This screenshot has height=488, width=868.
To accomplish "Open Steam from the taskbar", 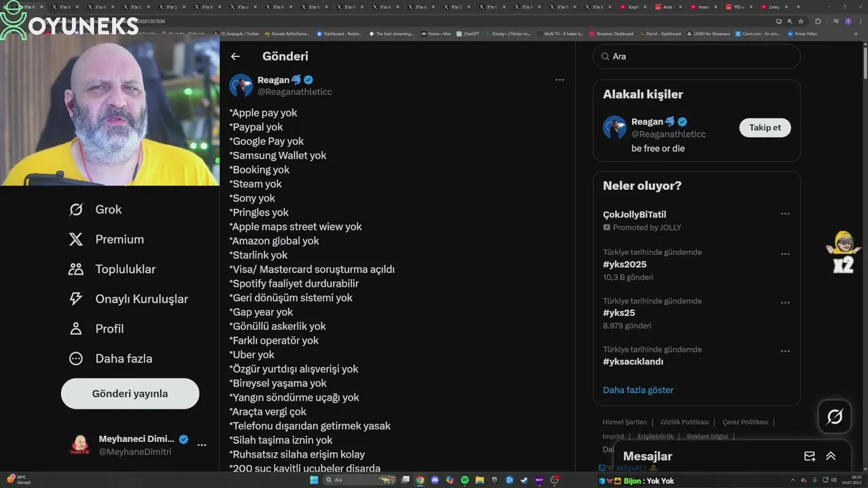I will tap(524, 480).
